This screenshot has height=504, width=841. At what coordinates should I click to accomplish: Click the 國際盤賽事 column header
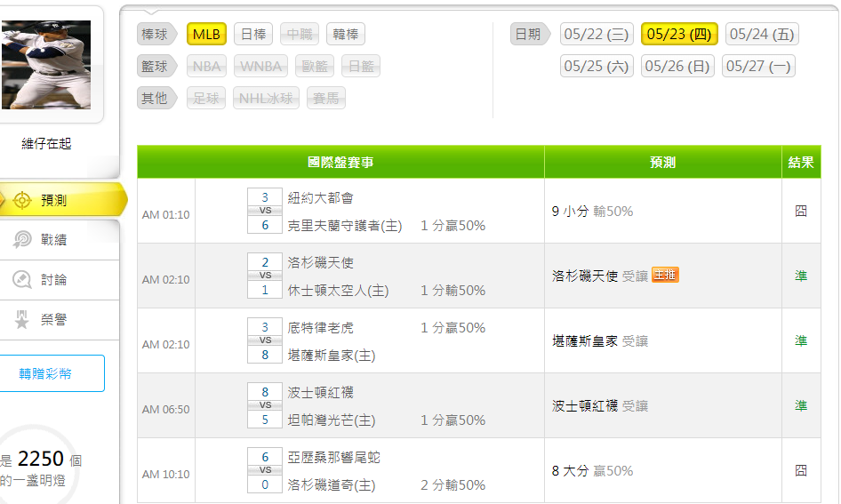tap(340, 162)
